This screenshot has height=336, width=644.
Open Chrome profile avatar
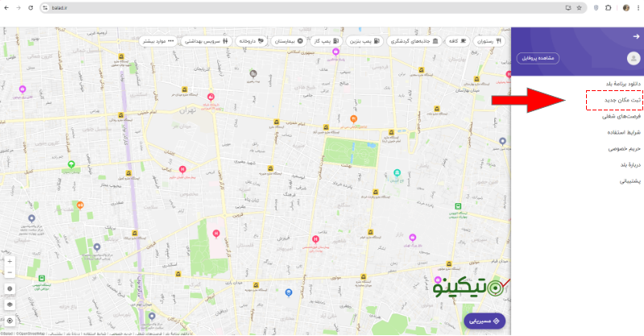point(626,8)
